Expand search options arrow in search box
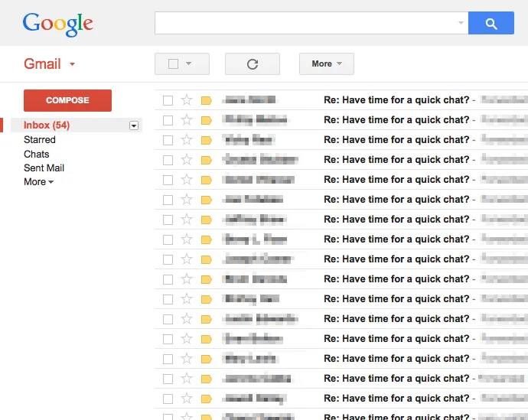 (x=461, y=23)
